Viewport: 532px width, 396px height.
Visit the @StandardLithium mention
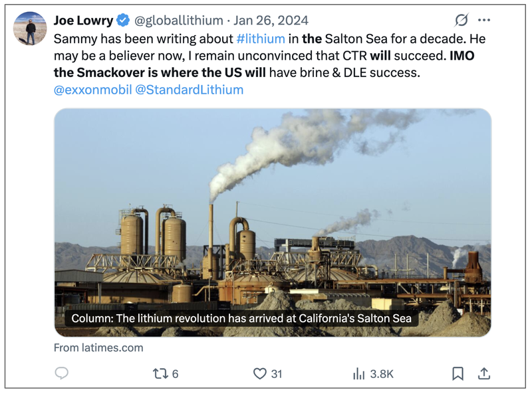(190, 89)
